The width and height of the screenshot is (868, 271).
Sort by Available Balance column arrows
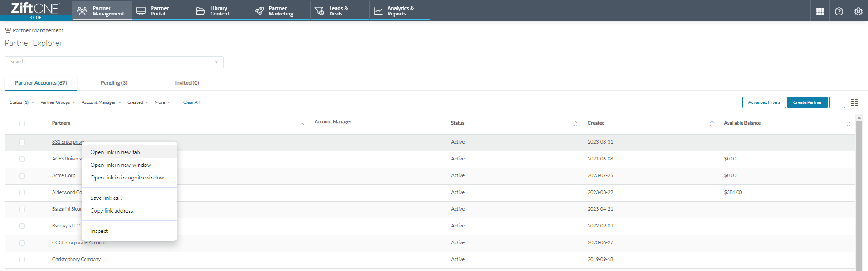(848, 124)
